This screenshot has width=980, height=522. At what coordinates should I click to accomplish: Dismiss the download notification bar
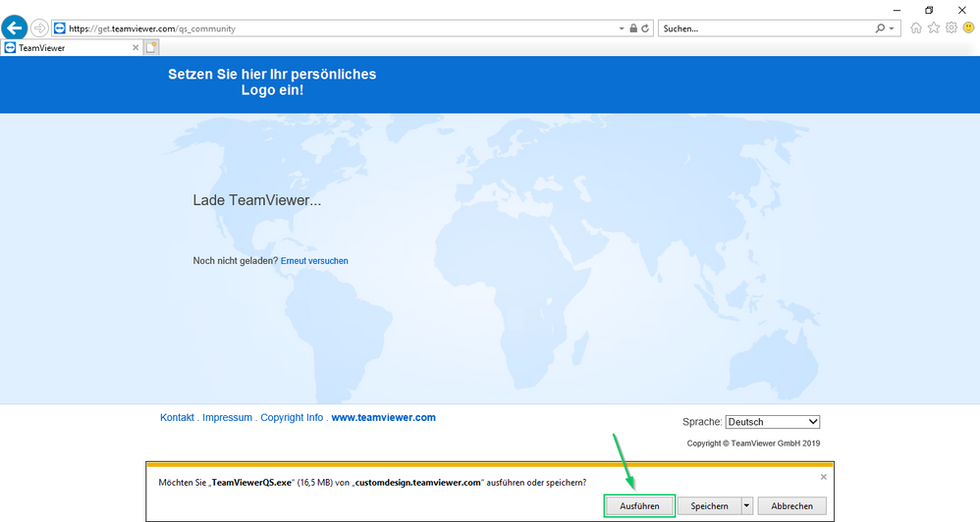coord(824,477)
